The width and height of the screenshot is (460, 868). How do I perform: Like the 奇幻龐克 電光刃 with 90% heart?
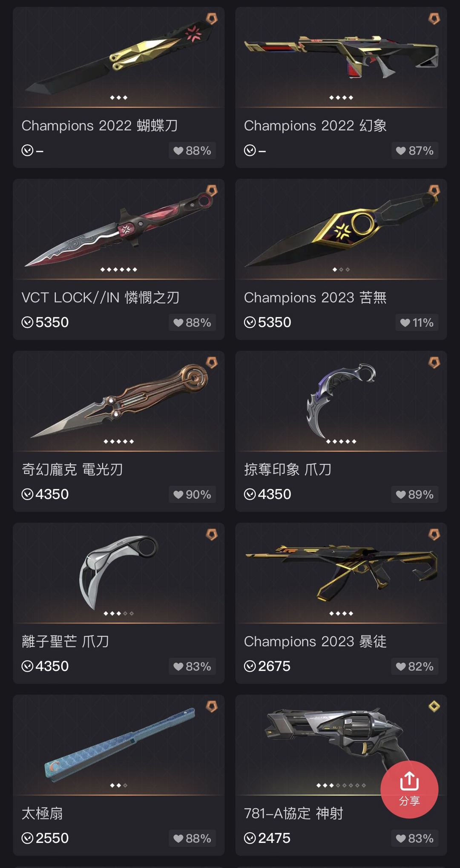pos(192,494)
